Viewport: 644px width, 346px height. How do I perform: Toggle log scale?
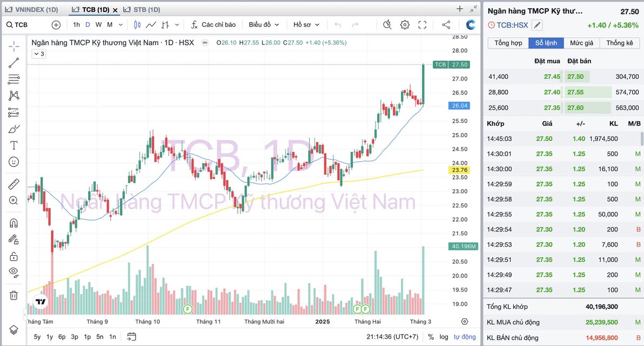coord(444,337)
